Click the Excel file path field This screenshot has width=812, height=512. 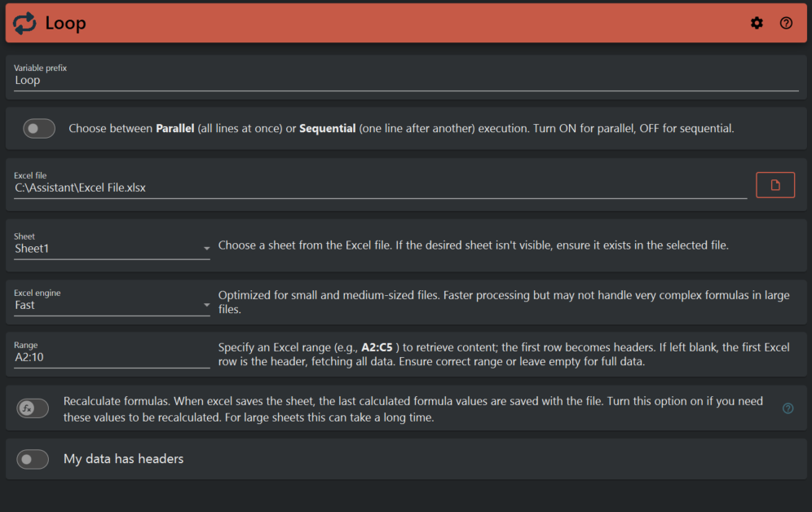(x=380, y=188)
